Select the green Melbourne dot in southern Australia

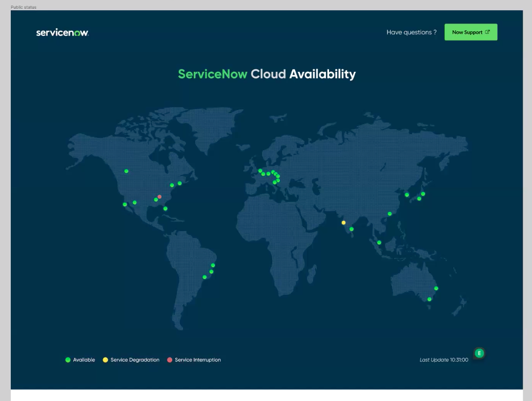(x=429, y=299)
